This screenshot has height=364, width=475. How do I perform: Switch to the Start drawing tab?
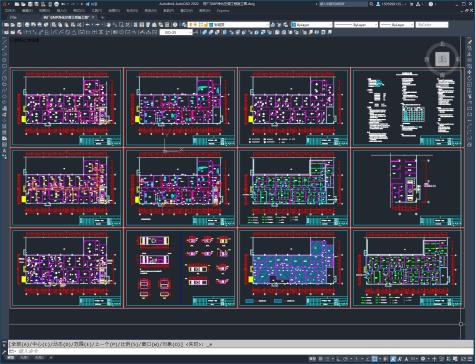pos(13,17)
